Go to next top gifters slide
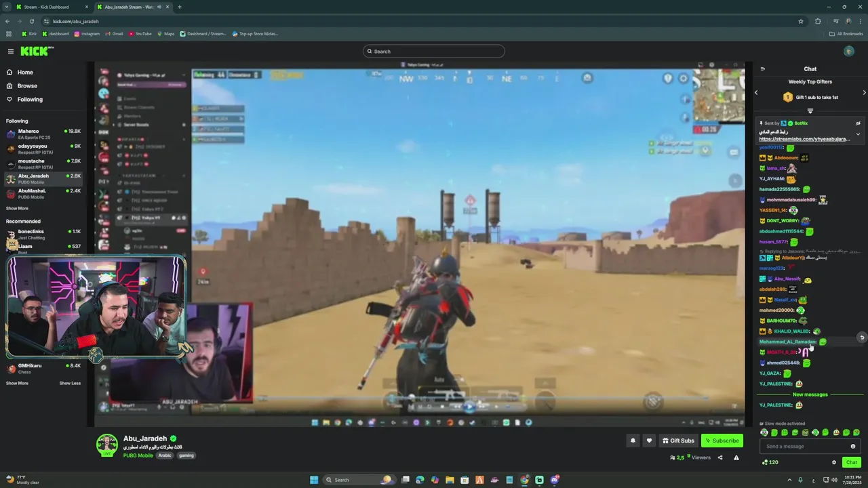 tap(864, 93)
